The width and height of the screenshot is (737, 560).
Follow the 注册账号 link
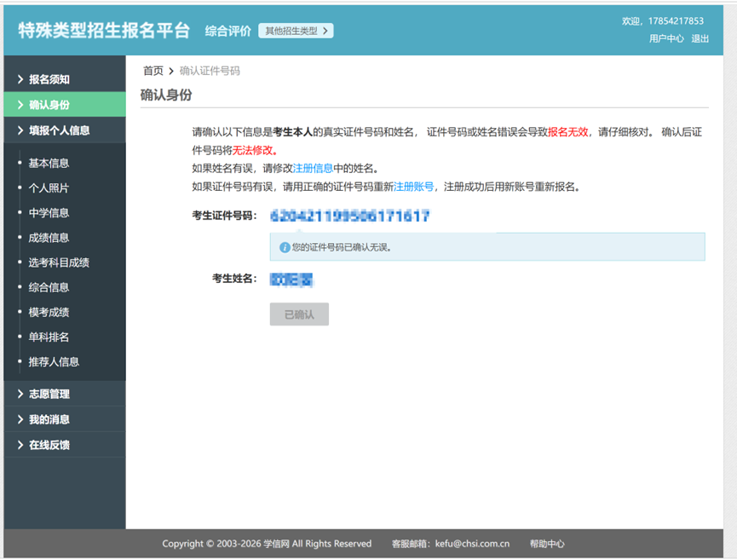[x=413, y=187]
